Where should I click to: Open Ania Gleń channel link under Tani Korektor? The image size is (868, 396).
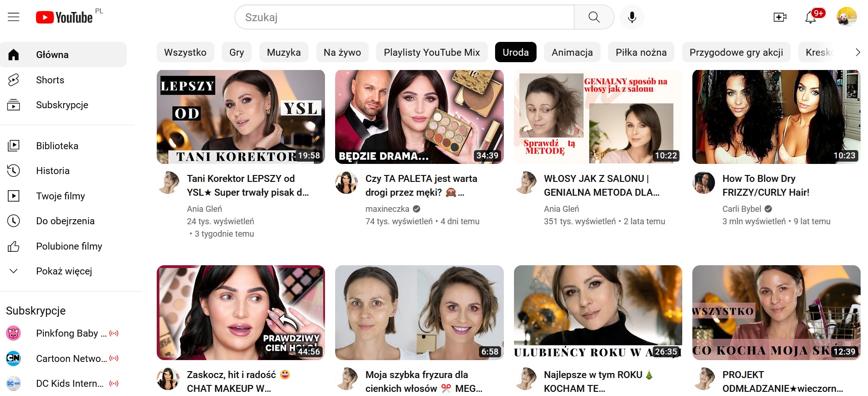[x=204, y=209]
